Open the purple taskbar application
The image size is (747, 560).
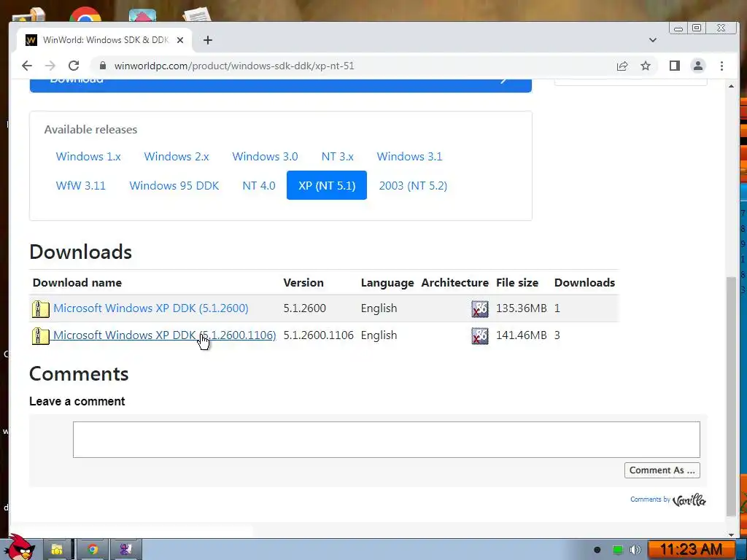point(125,550)
